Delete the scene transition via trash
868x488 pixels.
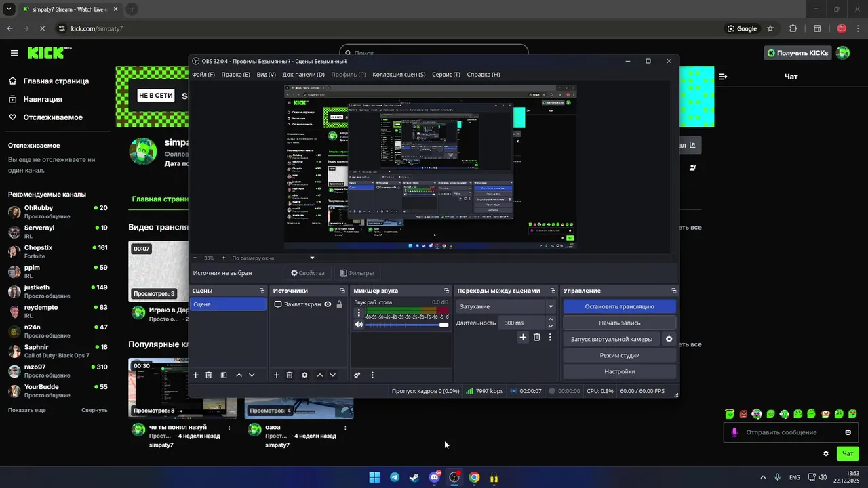tap(536, 337)
